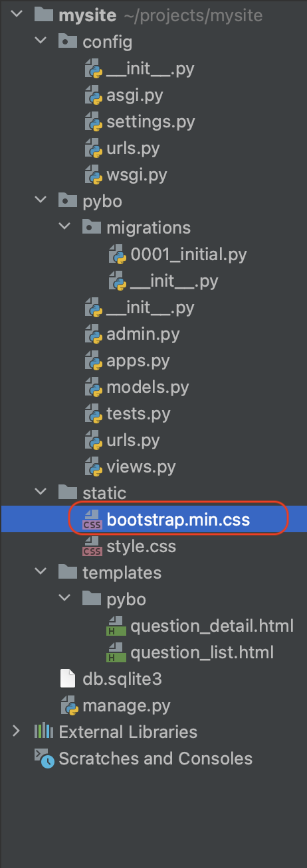Viewport: 307px width, 868px height.
Task: Click the migrations folder icon
Action: (91, 228)
